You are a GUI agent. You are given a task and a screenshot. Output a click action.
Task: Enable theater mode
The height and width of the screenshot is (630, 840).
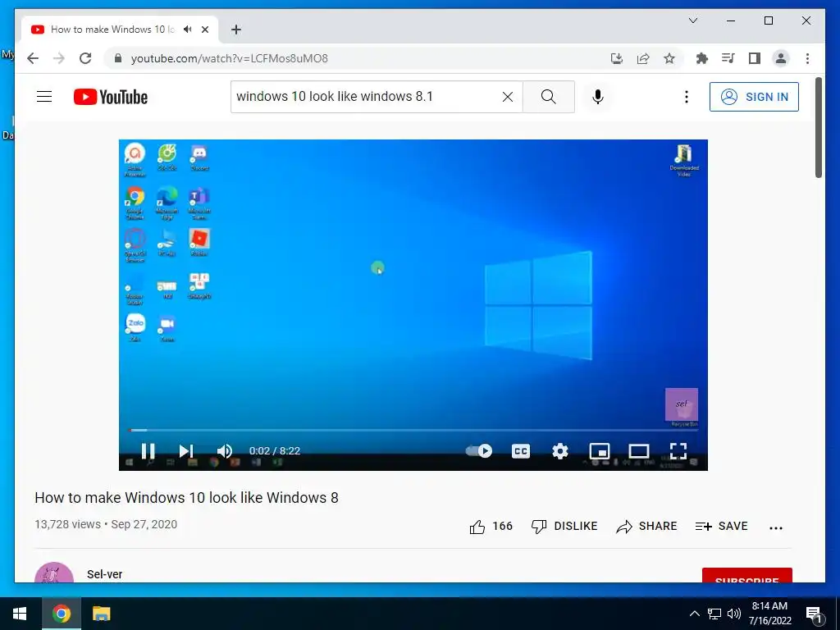(x=638, y=451)
